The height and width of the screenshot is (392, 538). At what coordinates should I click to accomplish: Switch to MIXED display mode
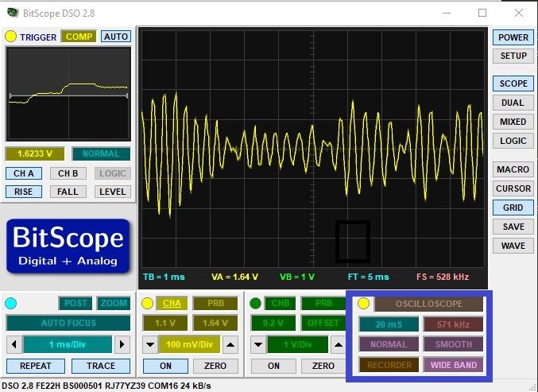point(513,122)
